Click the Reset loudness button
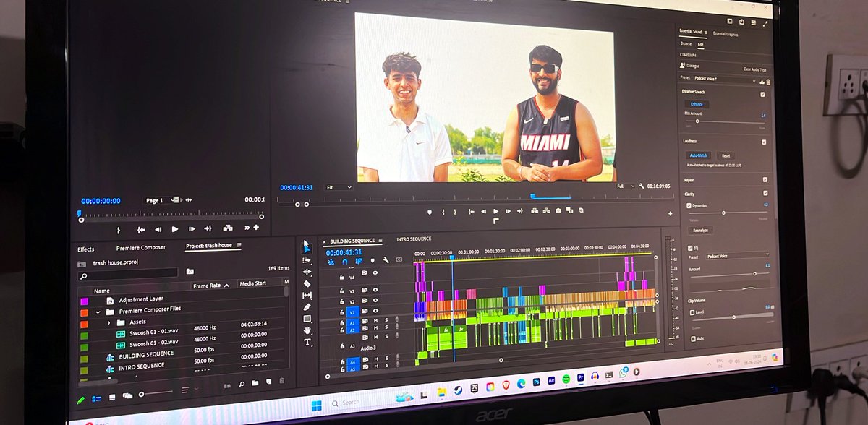 [726, 156]
